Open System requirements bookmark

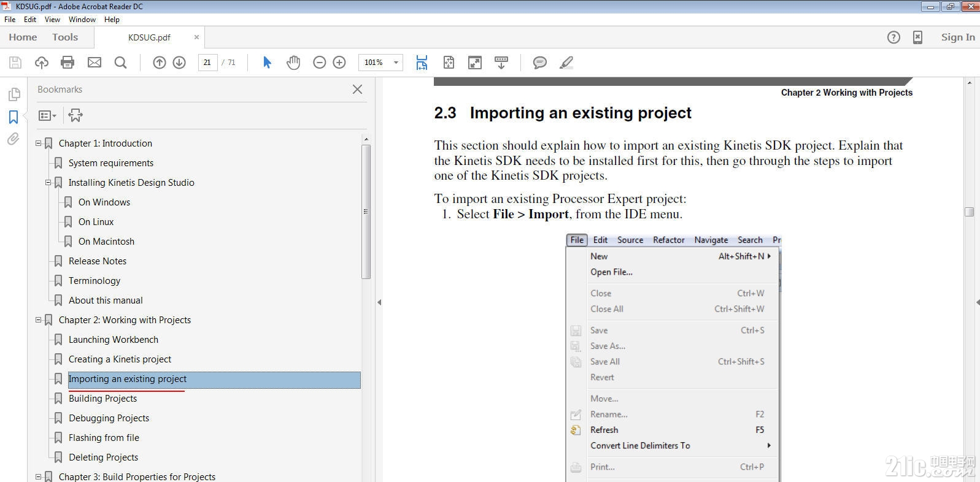click(111, 163)
